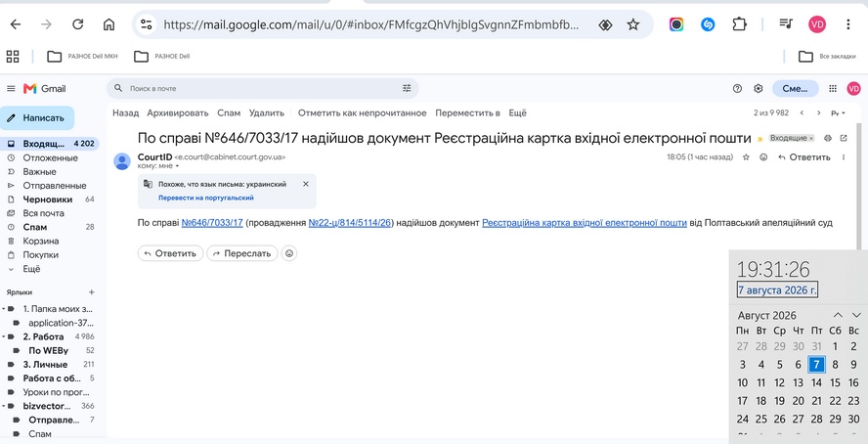Click Отметить как непрочитанное
Image resolution: width=868 pixels, height=444 pixels.
pyautogui.click(x=362, y=112)
